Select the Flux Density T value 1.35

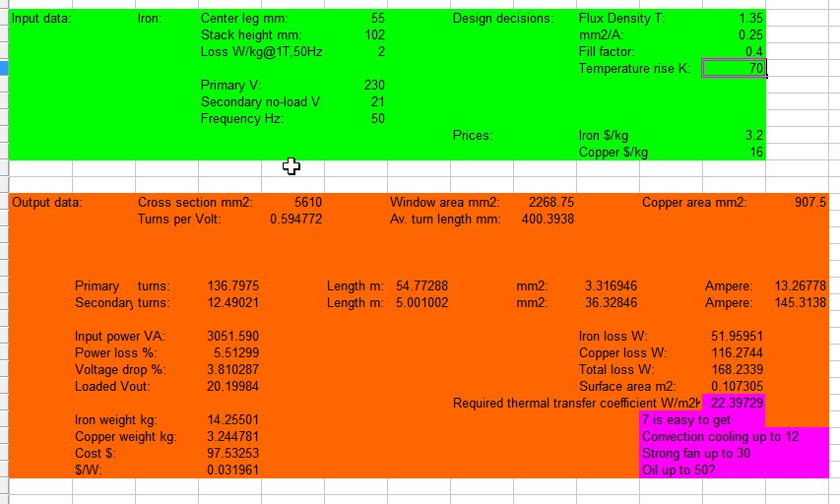pos(750,18)
